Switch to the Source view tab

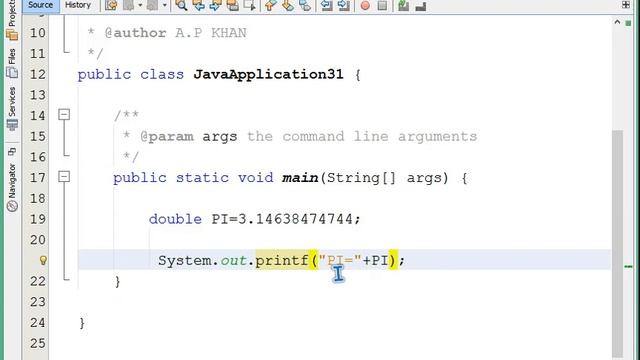coord(40,5)
